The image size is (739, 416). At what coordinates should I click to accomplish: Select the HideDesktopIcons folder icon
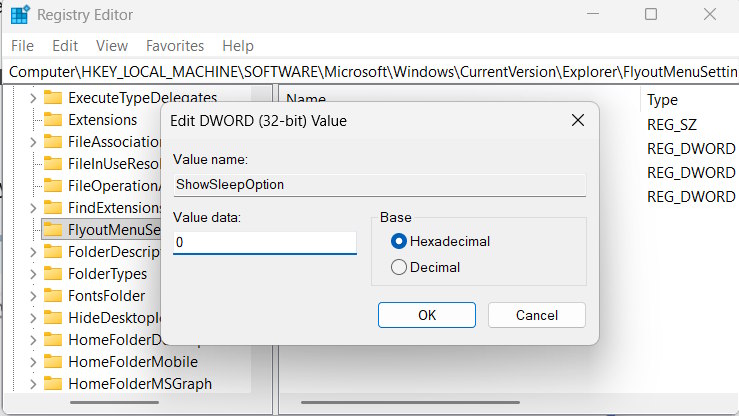(x=53, y=318)
